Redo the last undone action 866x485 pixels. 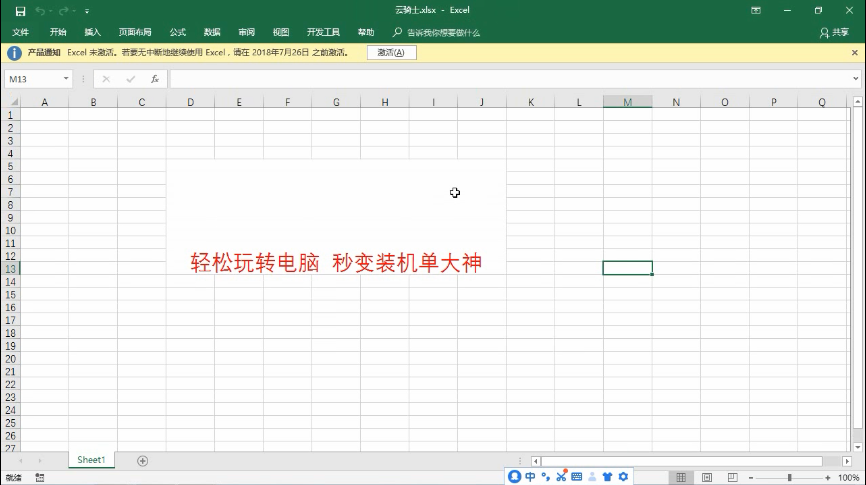pos(64,11)
